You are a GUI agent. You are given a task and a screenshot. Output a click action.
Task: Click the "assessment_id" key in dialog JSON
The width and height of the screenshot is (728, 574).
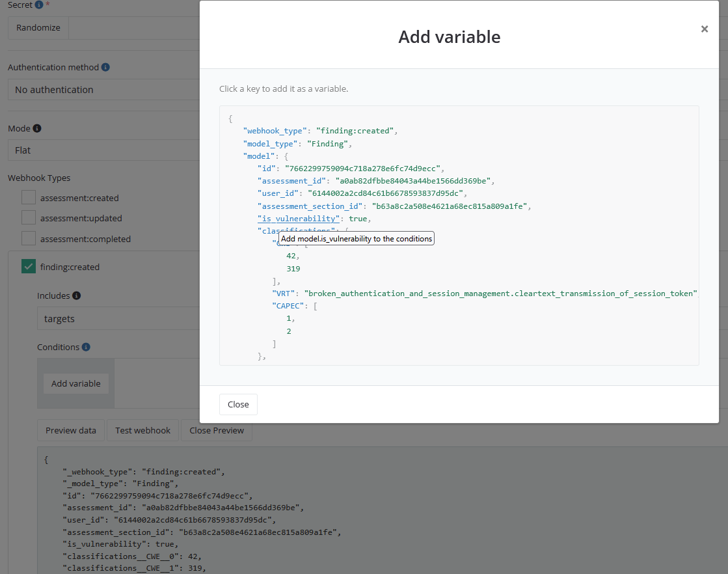click(x=291, y=181)
